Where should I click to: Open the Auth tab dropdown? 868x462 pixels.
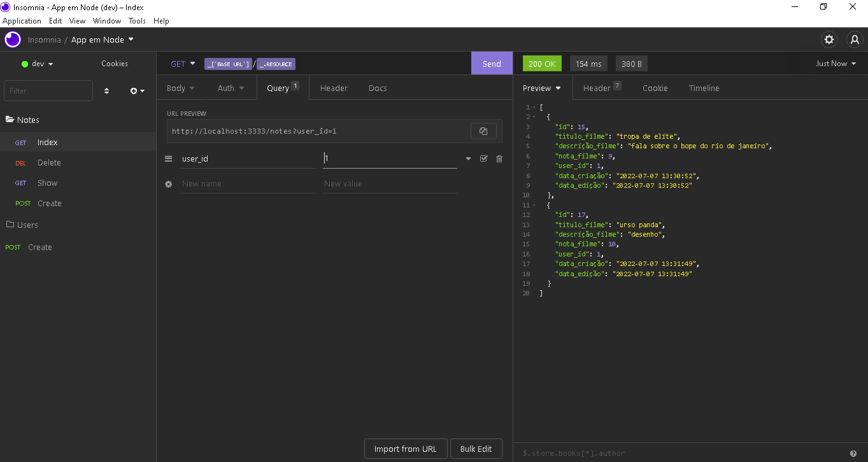tap(231, 88)
